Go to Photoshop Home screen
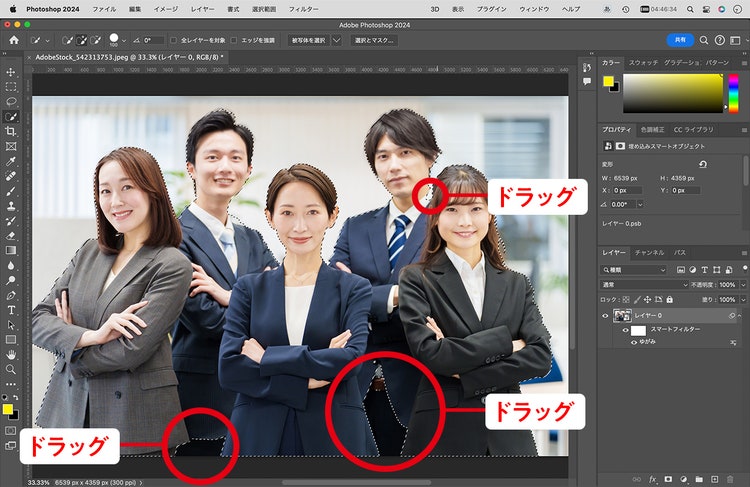The image size is (750, 487). click(x=14, y=40)
